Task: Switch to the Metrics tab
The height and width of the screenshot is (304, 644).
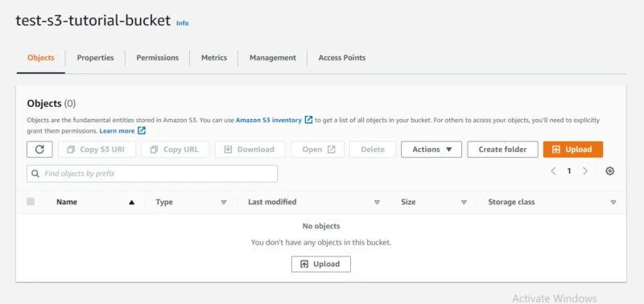Action: coord(214,58)
